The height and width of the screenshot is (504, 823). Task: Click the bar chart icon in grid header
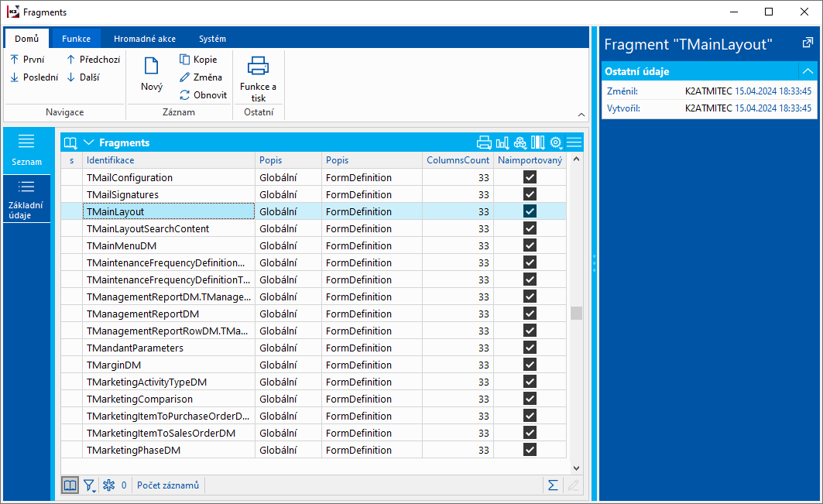(502, 142)
